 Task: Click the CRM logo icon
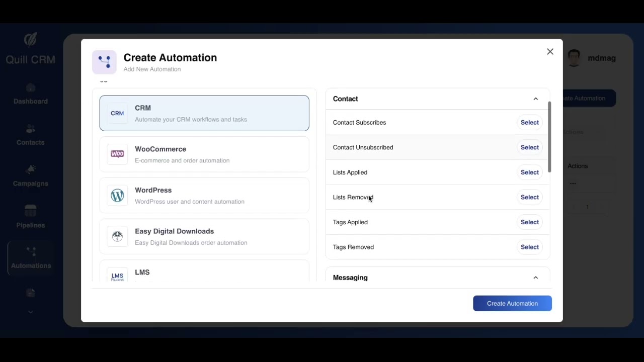tap(117, 113)
